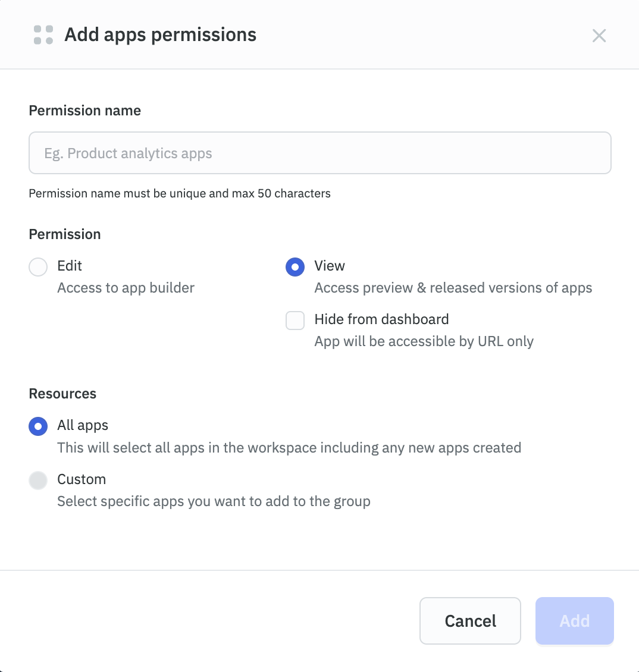Screen dimensions: 639x672
Task: Grant access to app builder via Edit
Action: tap(37, 267)
